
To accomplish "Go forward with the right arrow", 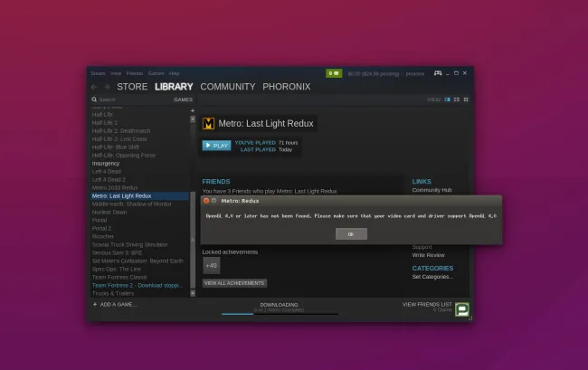I will (108, 87).
